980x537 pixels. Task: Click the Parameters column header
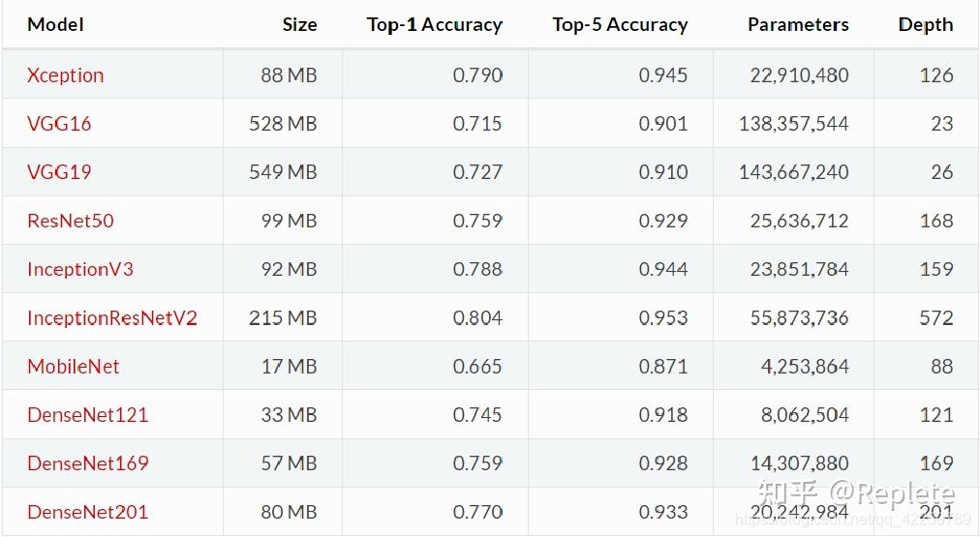pyautogui.click(x=798, y=24)
